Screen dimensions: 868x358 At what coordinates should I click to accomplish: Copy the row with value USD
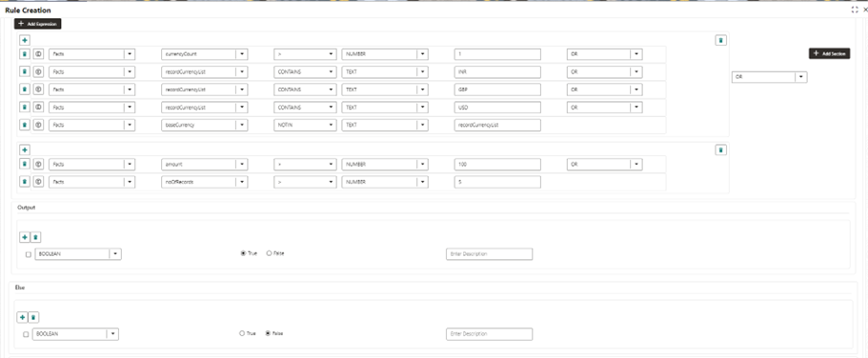pyautogui.click(x=38, y=108)
